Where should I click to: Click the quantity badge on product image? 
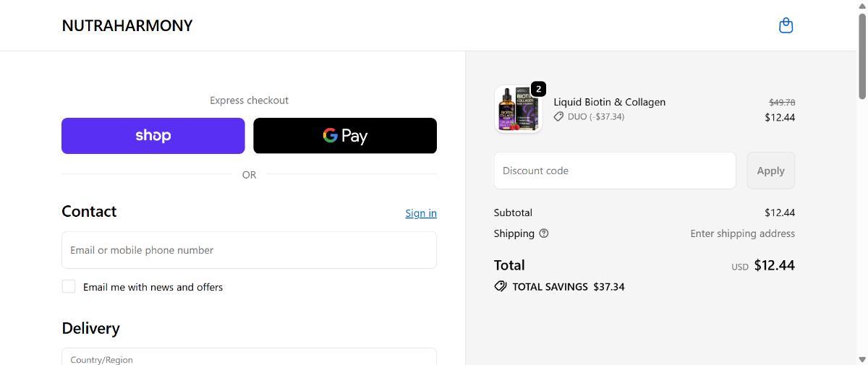pos(538,89)
